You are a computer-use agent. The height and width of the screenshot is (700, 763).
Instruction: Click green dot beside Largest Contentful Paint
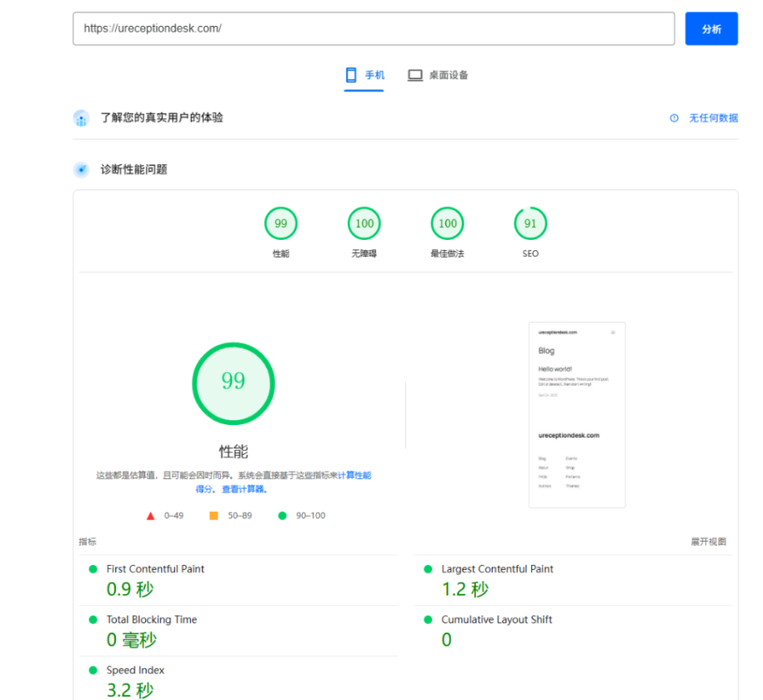pos(429,569)
